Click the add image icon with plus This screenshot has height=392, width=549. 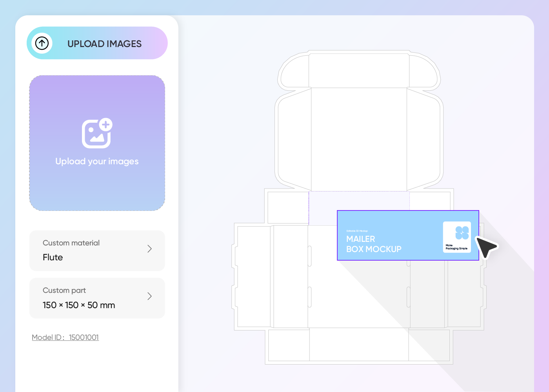97,133
